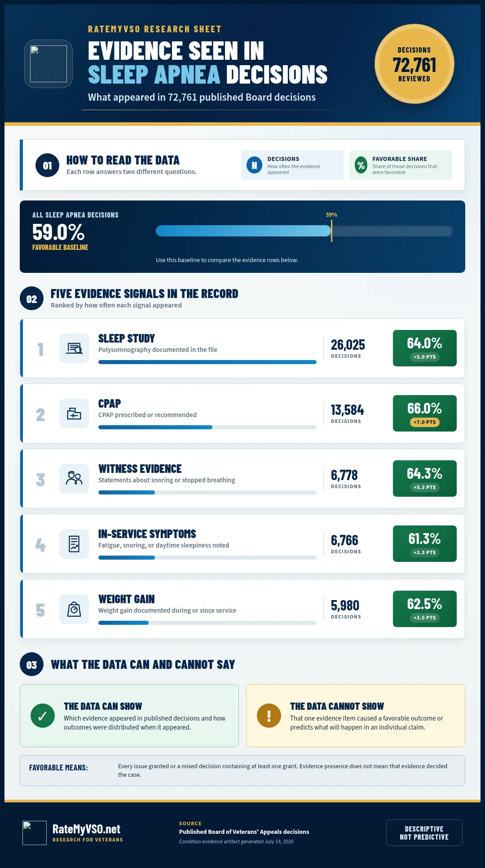485x868 pixels.
Task: Click the blue N Decisions legend icon
Action: tap(254, 165)
